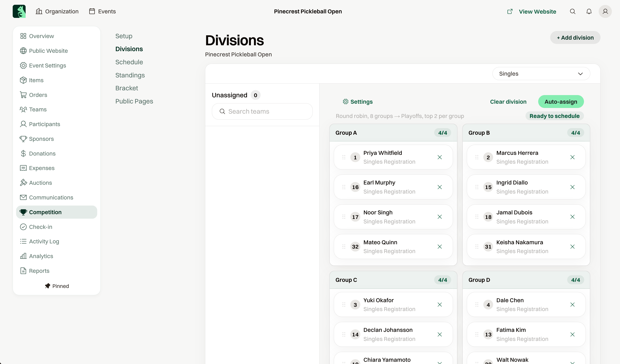Image resolution: width=620 pixels, height=364 pixels.
Task: Open the user profile avatar
Action: (605, 12)
